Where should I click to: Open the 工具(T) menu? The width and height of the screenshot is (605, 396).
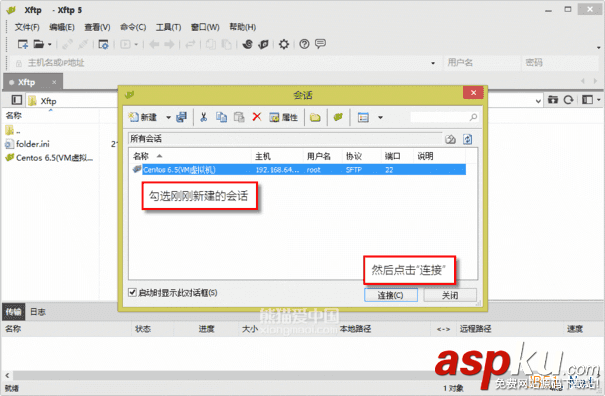[168, 27]
